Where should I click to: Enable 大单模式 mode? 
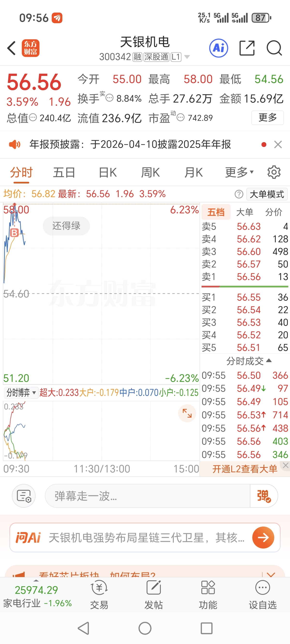point(267,194)
